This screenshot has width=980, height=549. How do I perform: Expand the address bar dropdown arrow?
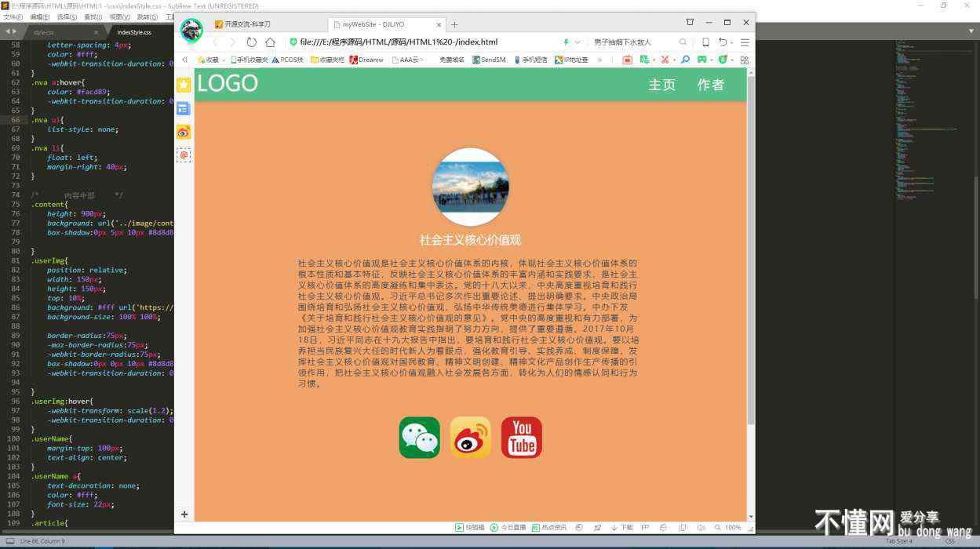click(x=578, y=42)
